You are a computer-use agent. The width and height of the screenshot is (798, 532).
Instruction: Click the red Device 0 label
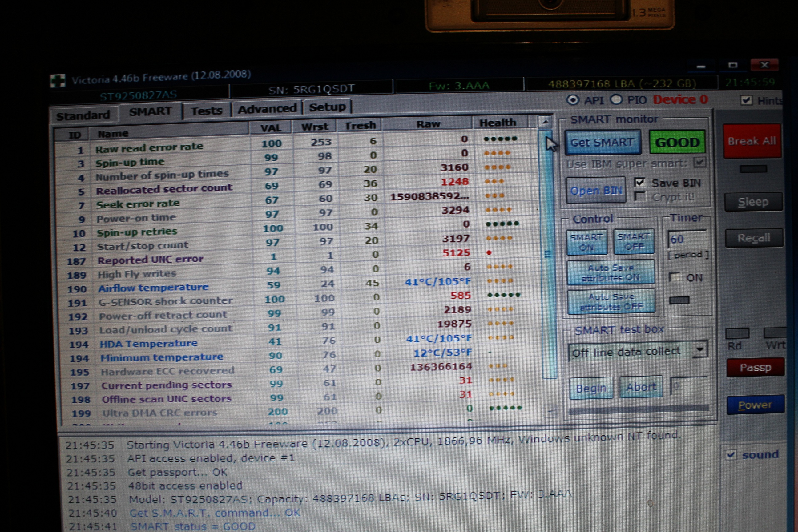pyautogui.click(x=680, y=99)
